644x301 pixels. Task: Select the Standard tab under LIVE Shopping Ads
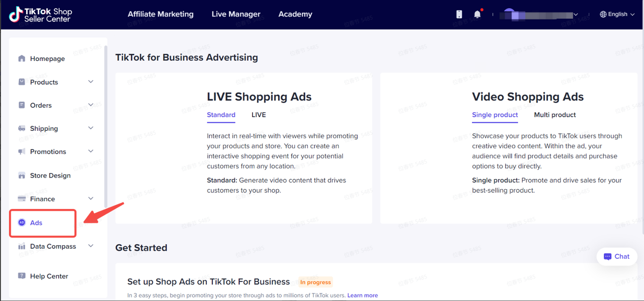click(221, 115)
